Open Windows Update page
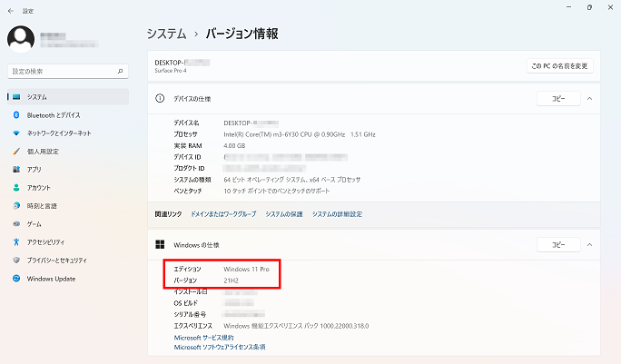 pyautogui.click(x=68, y=279)
